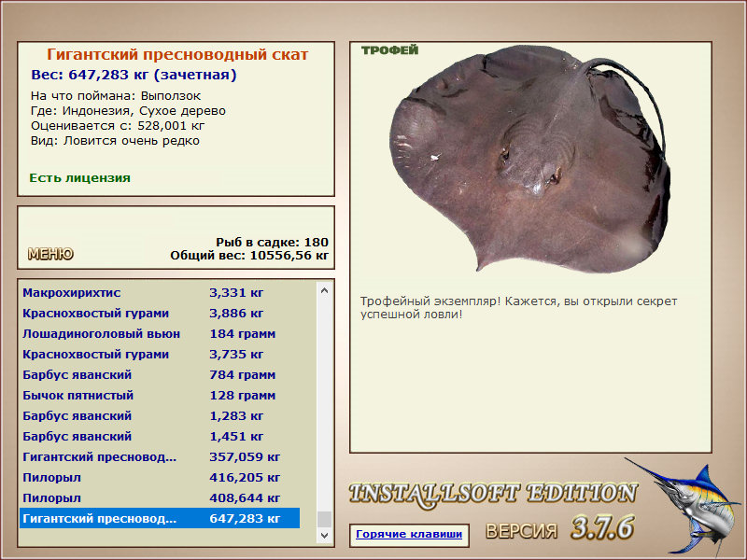Select Пилорыл 416,205 кг entry
Image resolution: width=747 pixels, height=560 pixels.
(160, 477)
